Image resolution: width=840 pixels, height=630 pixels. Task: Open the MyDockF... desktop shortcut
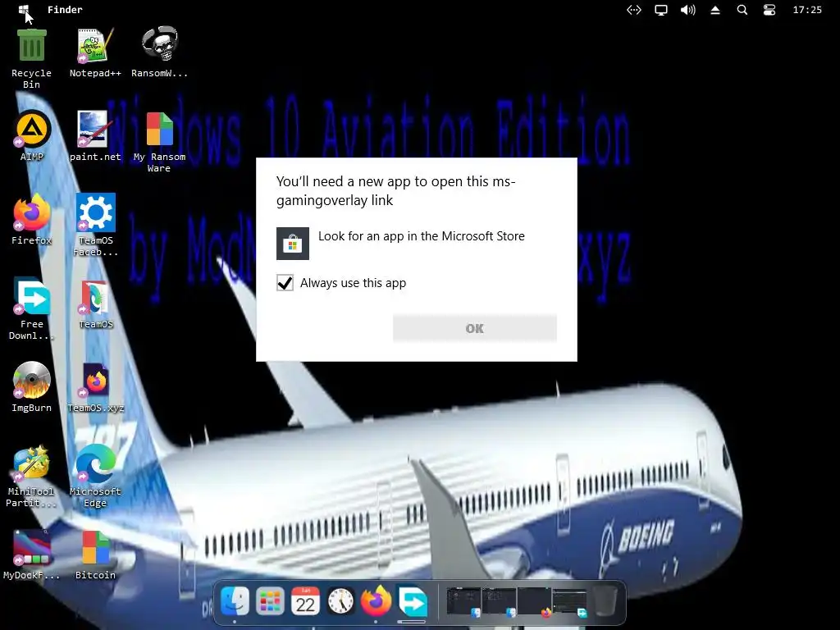pos(32,547)
